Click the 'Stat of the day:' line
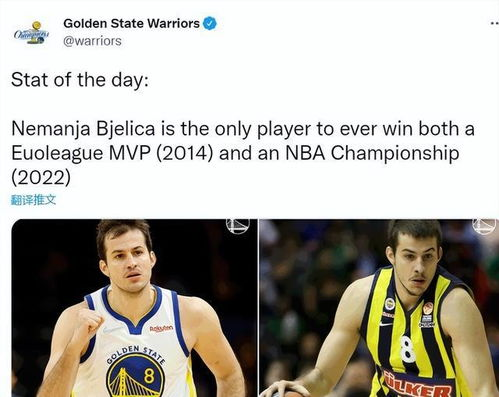The height and width of the screenshot is (397, 499). (80, 80)
